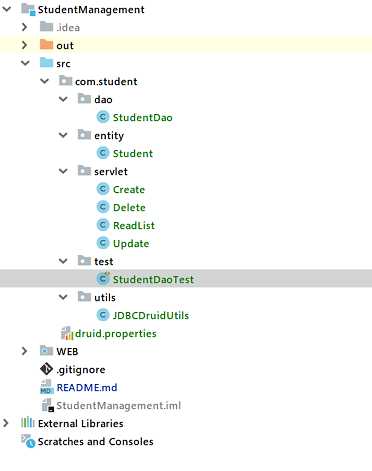
Task: Collapse the src folder
Action: point(25,63)
